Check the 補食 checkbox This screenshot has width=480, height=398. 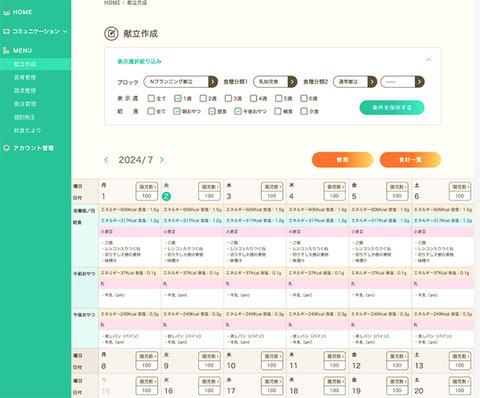point(278,111)
